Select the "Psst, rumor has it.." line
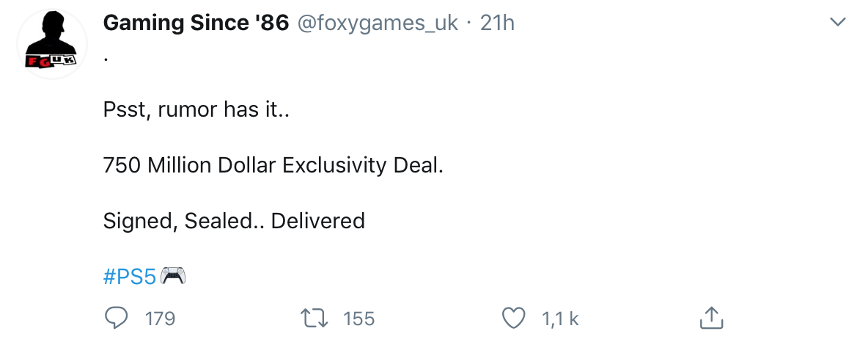This screenshot has width=868, height=345. click(196, 110)
